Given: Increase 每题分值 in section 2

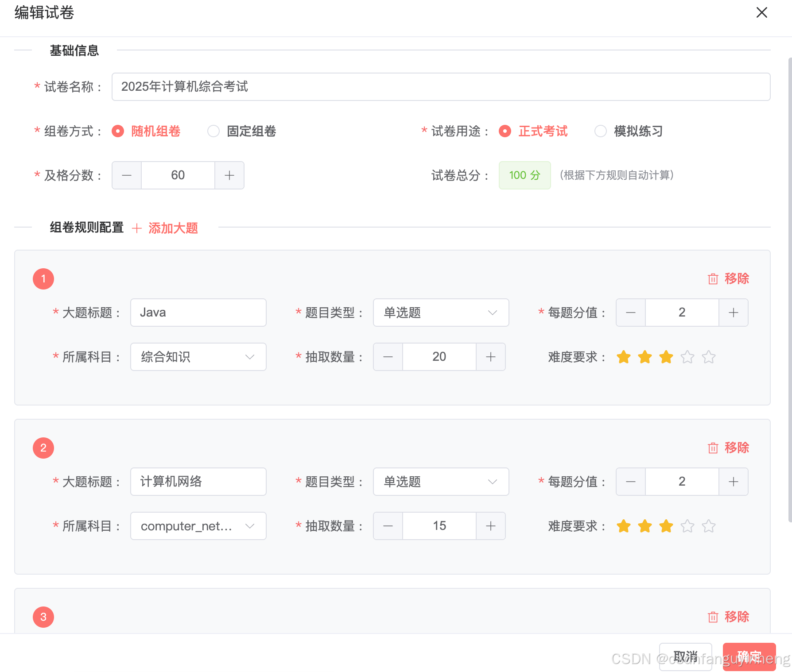Looking at the screenshot, I should (734, 482).
